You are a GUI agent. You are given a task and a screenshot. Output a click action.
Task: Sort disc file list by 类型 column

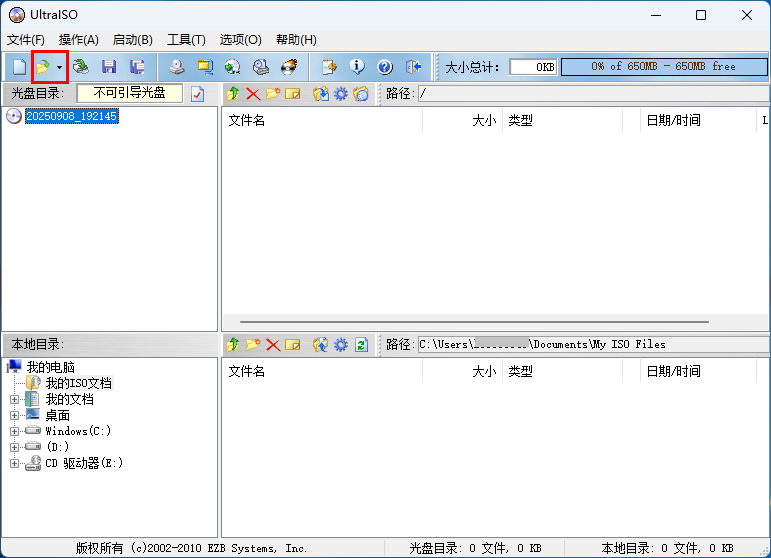[563, 120]
